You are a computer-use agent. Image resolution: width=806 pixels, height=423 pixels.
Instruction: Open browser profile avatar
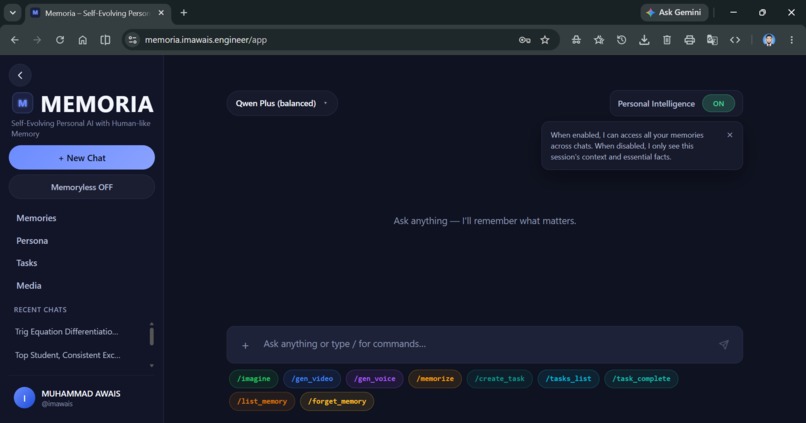pyautogui.click(x=768, y=40)
